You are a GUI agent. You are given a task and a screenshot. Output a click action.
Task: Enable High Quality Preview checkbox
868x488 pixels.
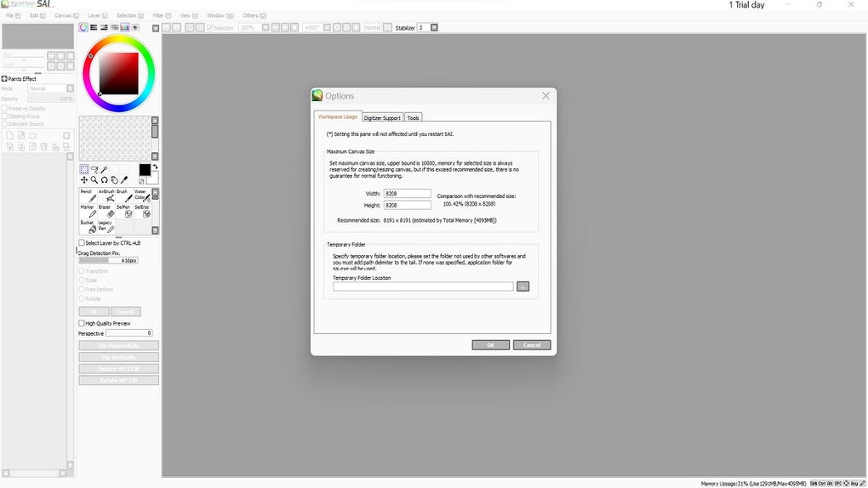click(82, 323)
